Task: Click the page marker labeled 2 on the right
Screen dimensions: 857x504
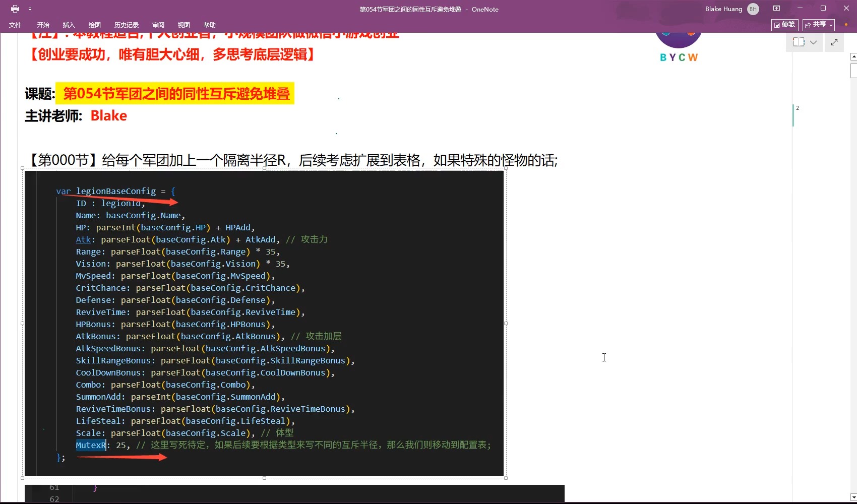Action: pyautogui.click(x=797, y=108)
